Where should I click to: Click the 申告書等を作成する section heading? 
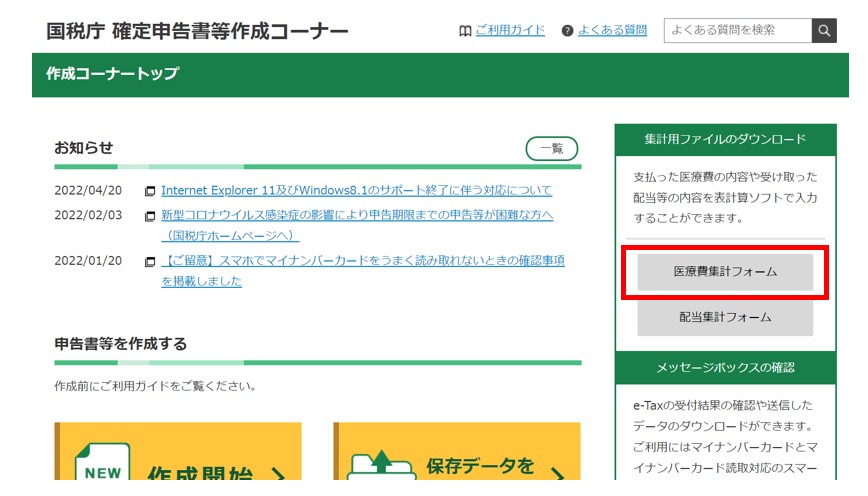[x=121, y=344]
